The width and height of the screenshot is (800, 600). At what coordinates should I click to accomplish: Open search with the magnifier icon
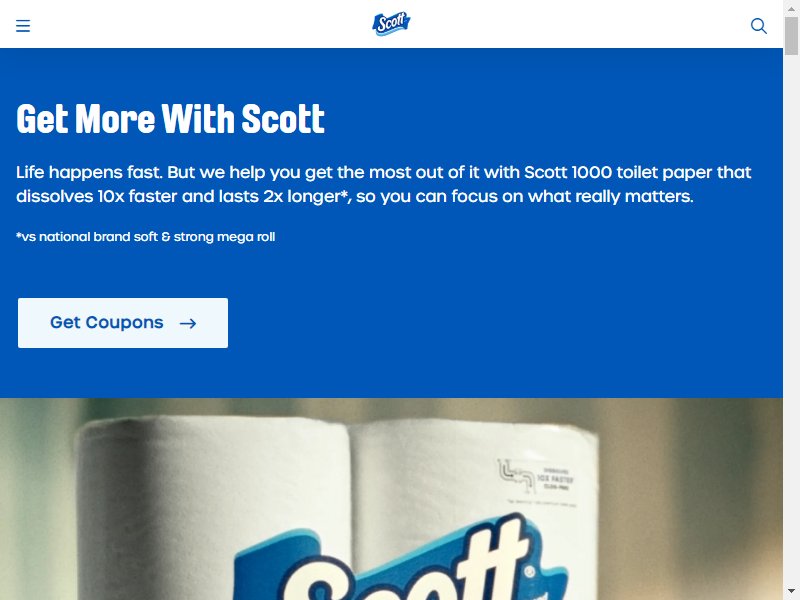(759, 26)
